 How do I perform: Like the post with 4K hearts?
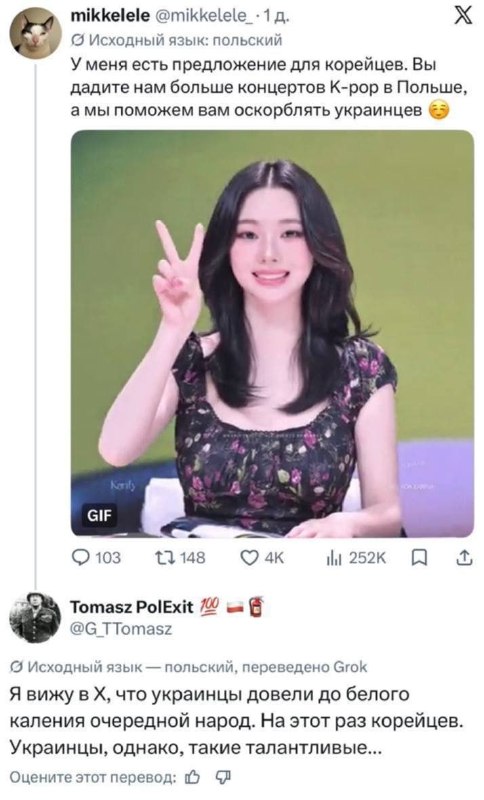(x=250, y=558)
